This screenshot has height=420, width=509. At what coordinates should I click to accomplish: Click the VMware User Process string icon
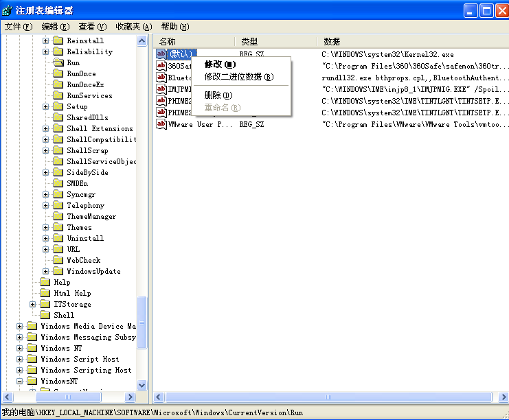pyautogui.click(x=161, y=124)
